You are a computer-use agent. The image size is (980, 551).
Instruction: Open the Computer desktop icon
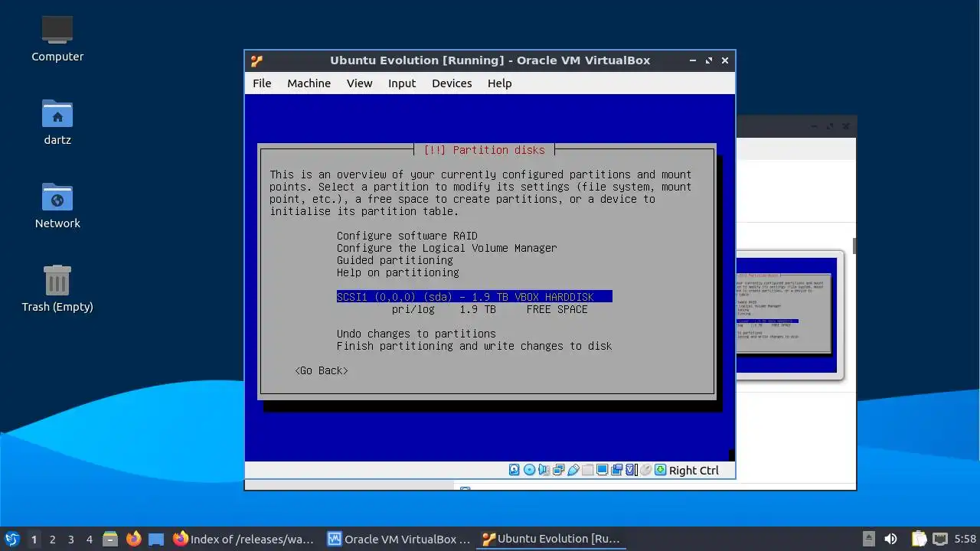coord(57,38)
